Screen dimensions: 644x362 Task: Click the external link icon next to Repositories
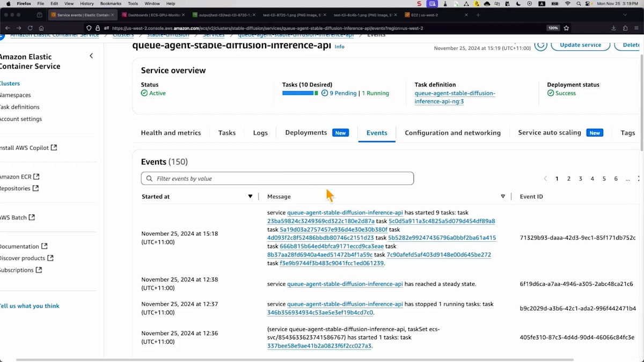pyautogui.click(x=35, y=188)
